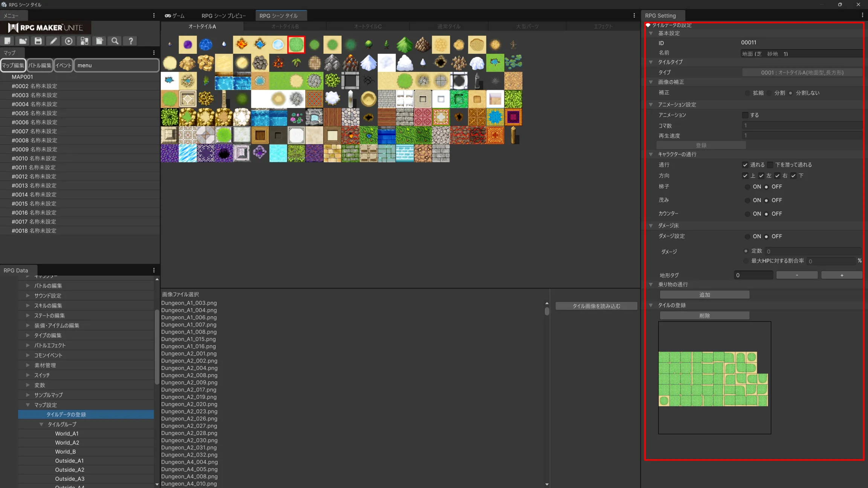The height and width of the screenshot is (488, 868).
Task: Click the save floppy disk icon
Action: (38, 41)
